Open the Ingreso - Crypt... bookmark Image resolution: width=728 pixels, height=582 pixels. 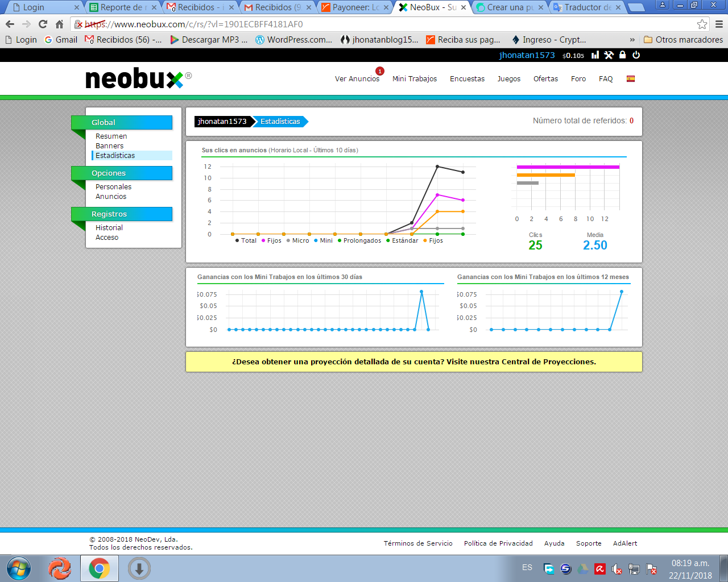point(549,40)
